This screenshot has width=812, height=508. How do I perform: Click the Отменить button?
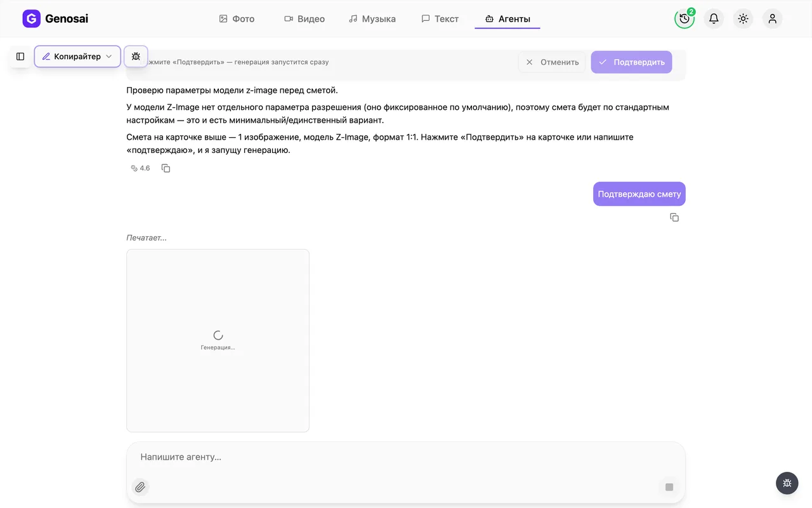click(x=552, y=62)
